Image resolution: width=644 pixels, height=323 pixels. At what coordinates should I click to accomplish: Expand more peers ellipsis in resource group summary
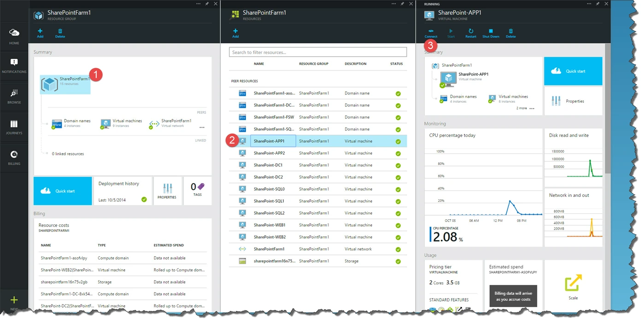(202, 127)
